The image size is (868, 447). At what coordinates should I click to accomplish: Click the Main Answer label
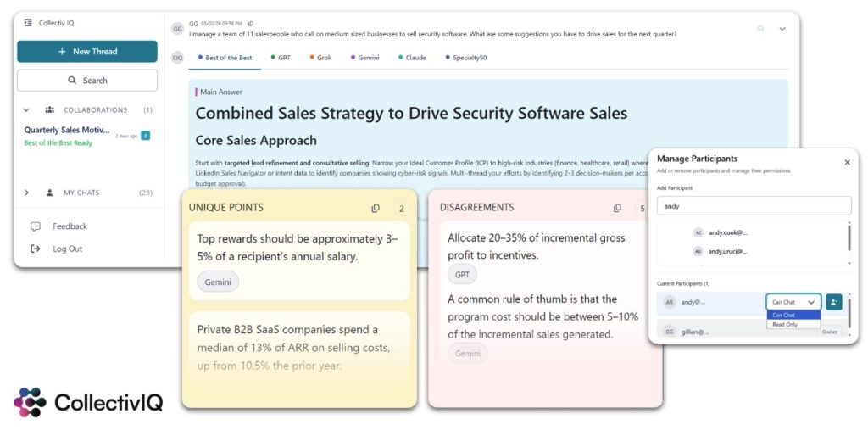coord(221,92)
